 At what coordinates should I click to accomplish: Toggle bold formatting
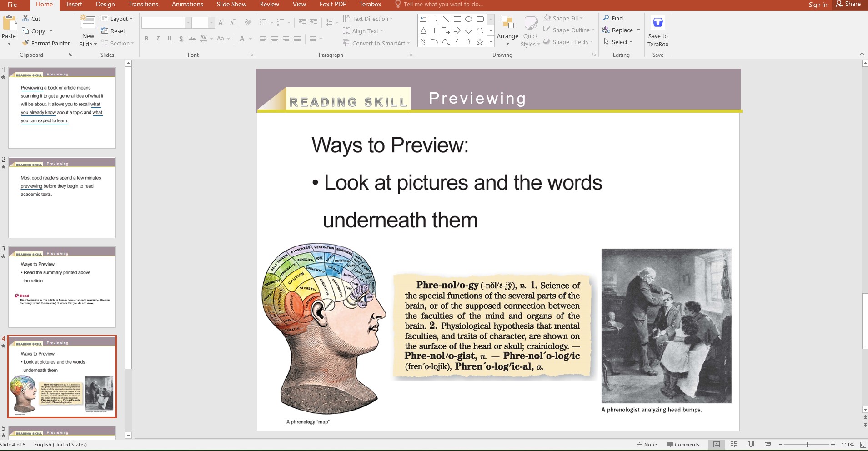click(146, 39)
